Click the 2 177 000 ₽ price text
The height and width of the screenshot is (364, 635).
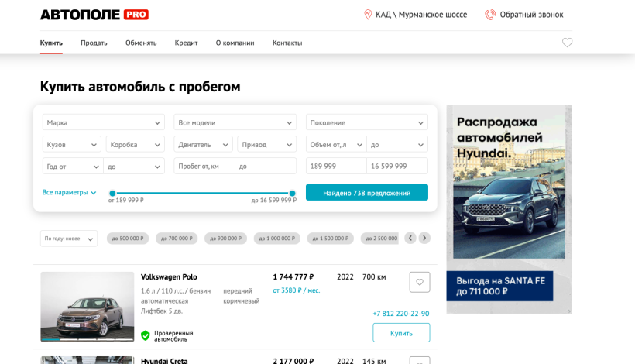(x=293, y=360)
